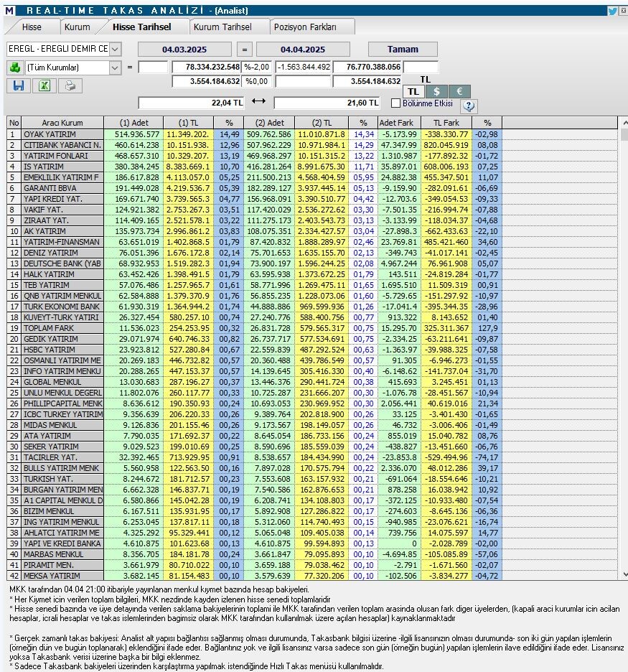Switch to the Hisse tab
This screenshot has width=628, height=672.
point(32,27)
